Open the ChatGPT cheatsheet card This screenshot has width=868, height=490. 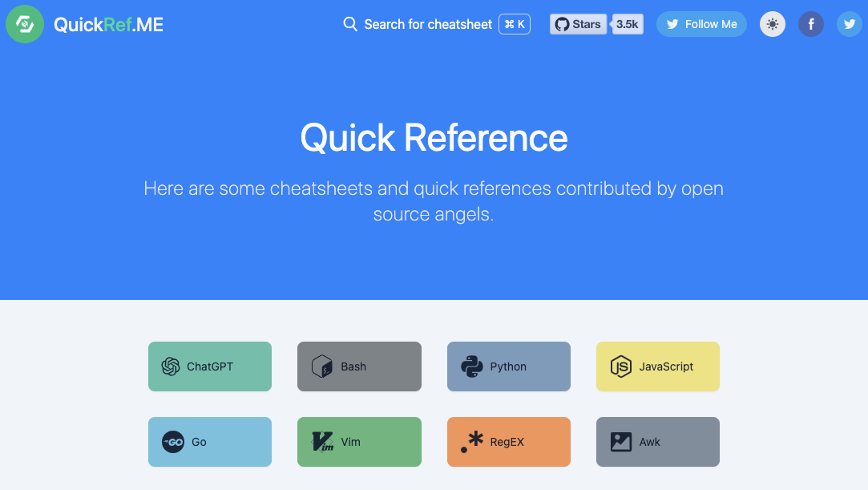pos(210,366)
